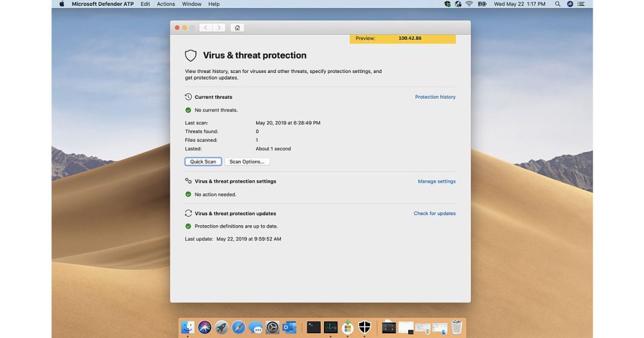Open Microsoft Defender ATP app menu

pos(103,4)
